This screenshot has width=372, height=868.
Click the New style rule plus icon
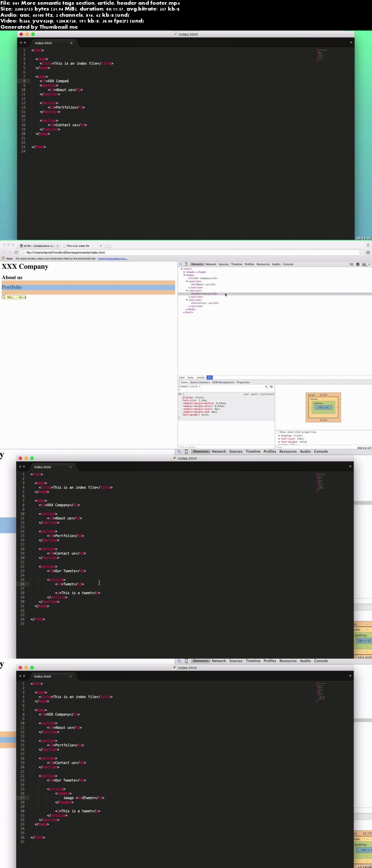click(266, 386)
